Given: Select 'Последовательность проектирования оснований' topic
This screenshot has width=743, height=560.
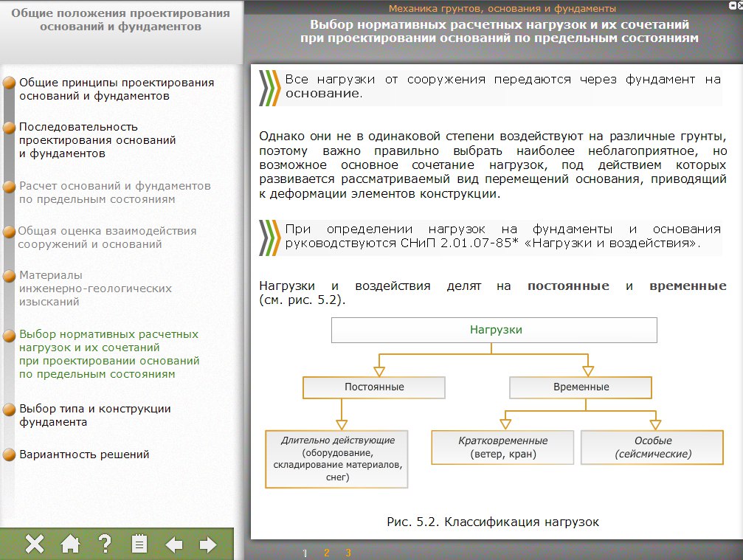Looking at the screenshot, I should click(97, 140).
